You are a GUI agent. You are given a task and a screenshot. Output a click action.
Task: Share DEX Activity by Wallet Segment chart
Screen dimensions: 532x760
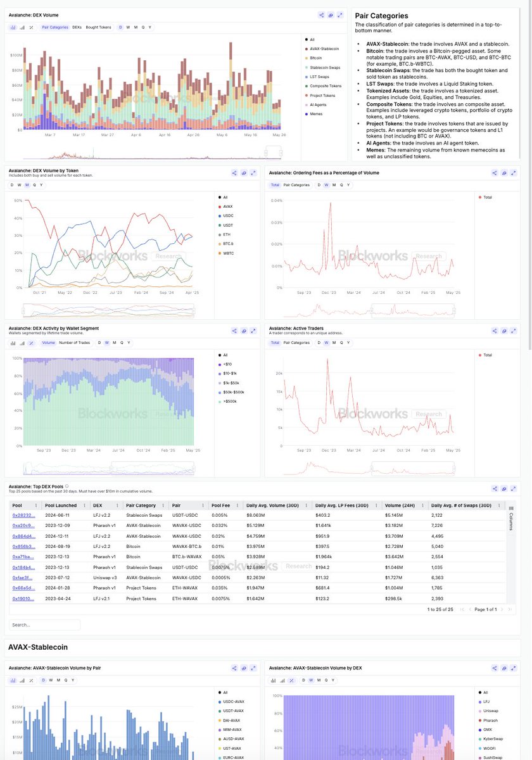[x=234, y=330]
